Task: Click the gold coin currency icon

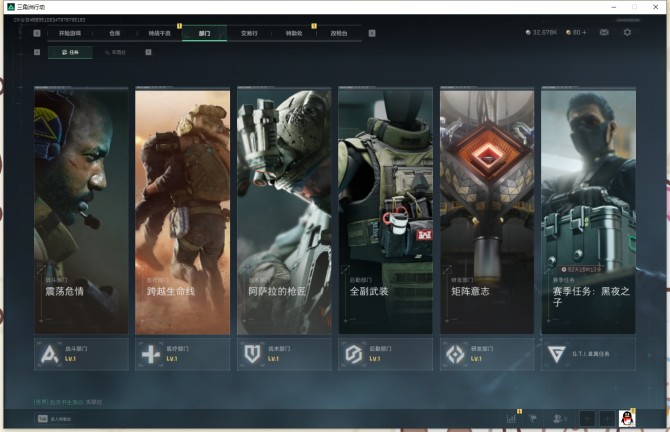Action: [x=568, y=32]
